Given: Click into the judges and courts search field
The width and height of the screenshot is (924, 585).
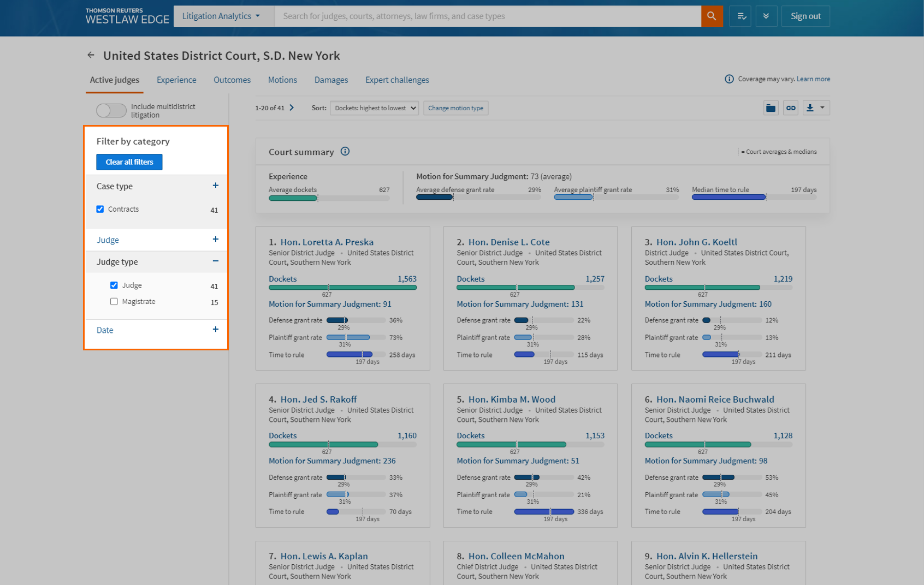Looking at the screenshot, I should (x=486, y=16).
